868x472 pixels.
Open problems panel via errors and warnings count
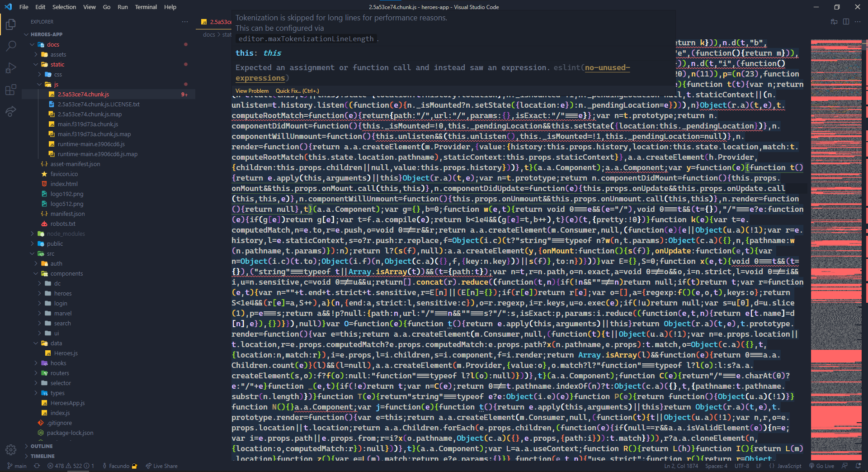(71, 466)
